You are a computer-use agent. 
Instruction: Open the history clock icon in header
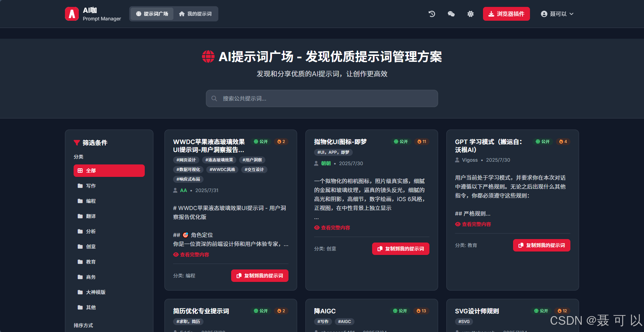tap(432, 14)
